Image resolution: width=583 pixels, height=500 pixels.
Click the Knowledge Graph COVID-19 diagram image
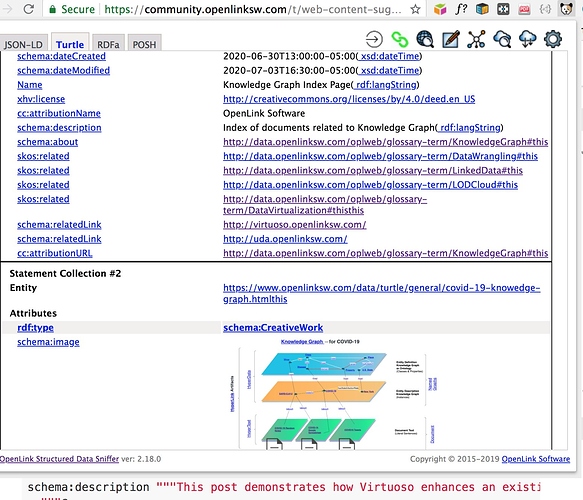coord(334,394)
